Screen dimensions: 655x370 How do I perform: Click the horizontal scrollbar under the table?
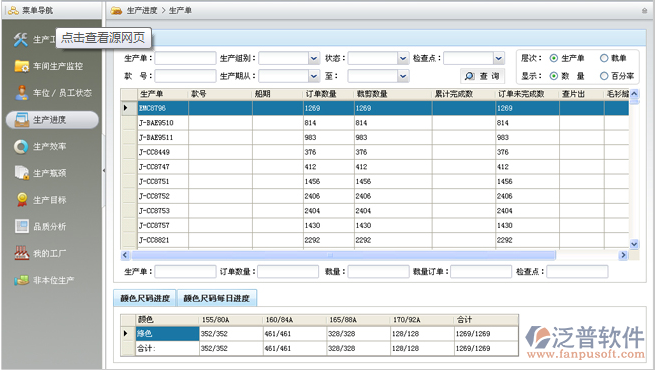pos(343,255)
